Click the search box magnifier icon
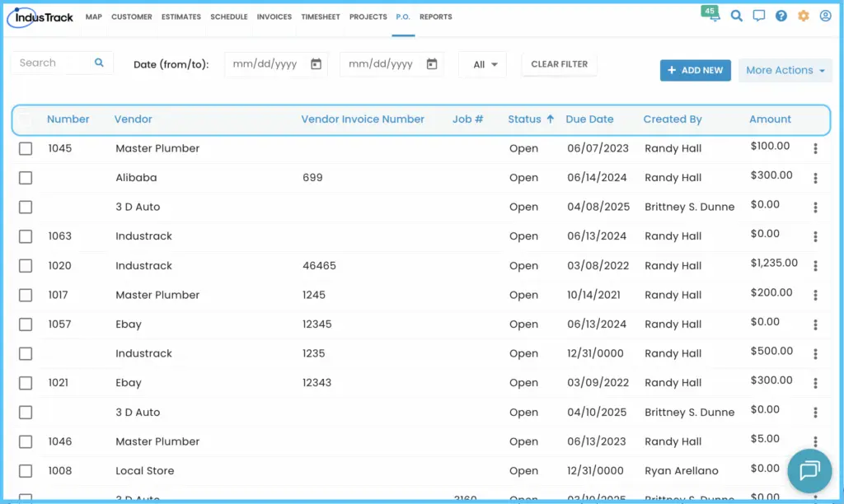 (99, 63)
